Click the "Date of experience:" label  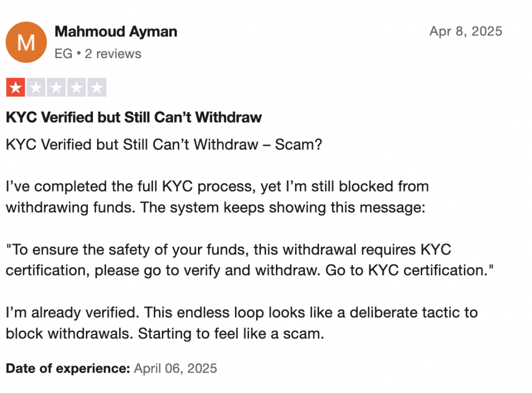68,369
